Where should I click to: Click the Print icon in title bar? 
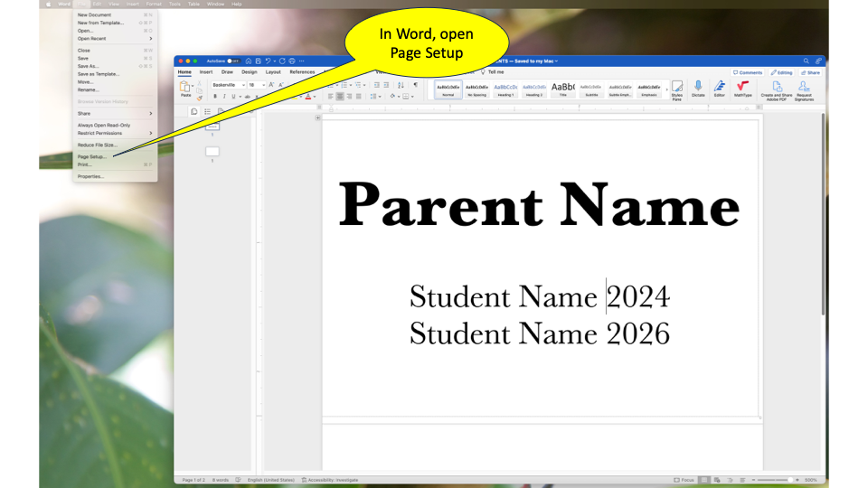coord(292,61)
